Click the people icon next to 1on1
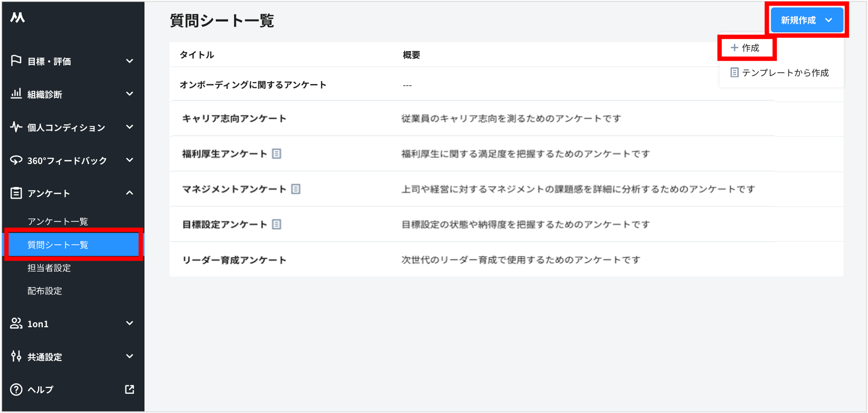868x413 pixels. pyautogui.click(x=16, y=323)
